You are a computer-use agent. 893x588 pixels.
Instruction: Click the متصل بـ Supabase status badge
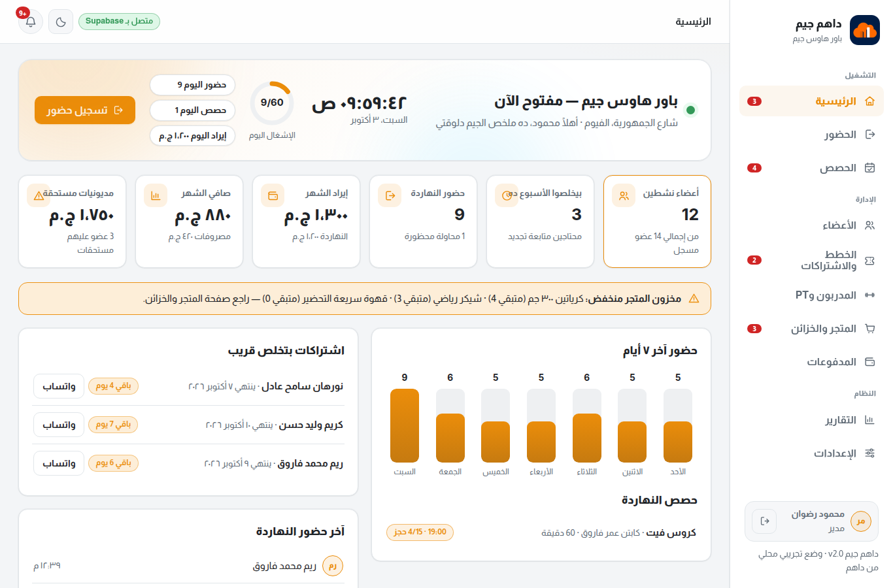coord(119,22)
